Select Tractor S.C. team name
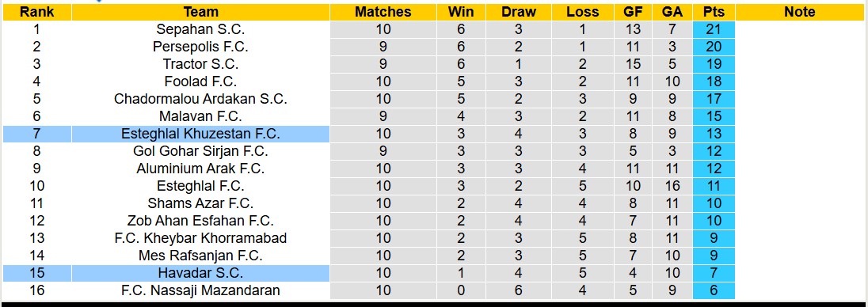The height and width of the screenshot is (307, 868). (200, 64)
